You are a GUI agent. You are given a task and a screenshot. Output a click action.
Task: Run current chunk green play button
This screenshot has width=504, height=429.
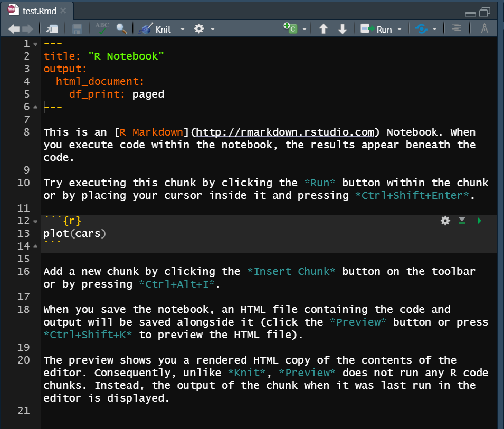pyautogui.click(x=479, y=221)
